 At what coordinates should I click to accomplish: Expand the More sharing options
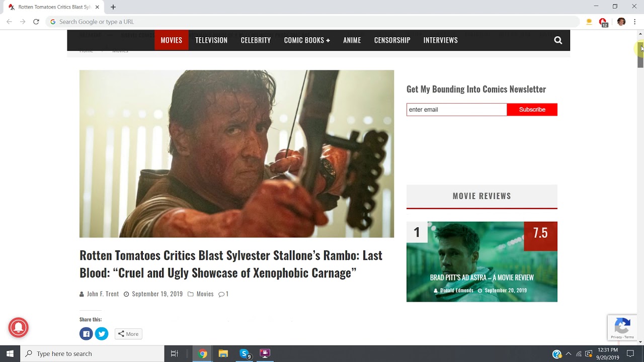[x=128, y=334]
